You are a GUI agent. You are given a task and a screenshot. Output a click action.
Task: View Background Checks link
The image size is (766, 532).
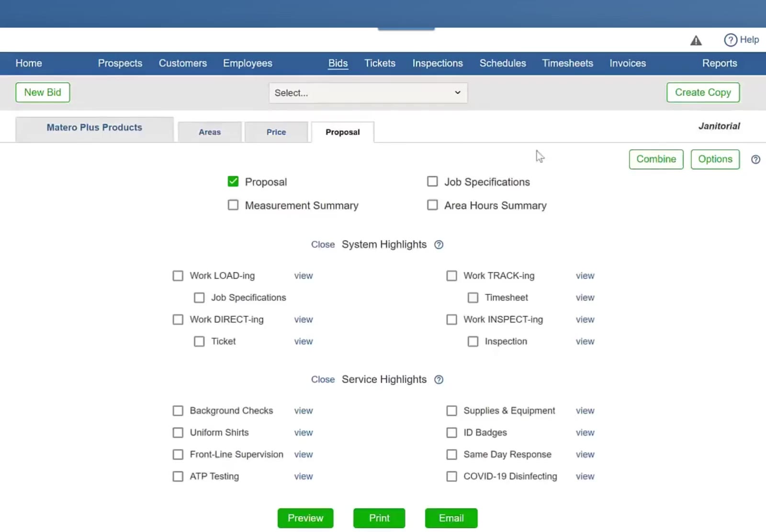pyautogui.click(x=304, y=410)
